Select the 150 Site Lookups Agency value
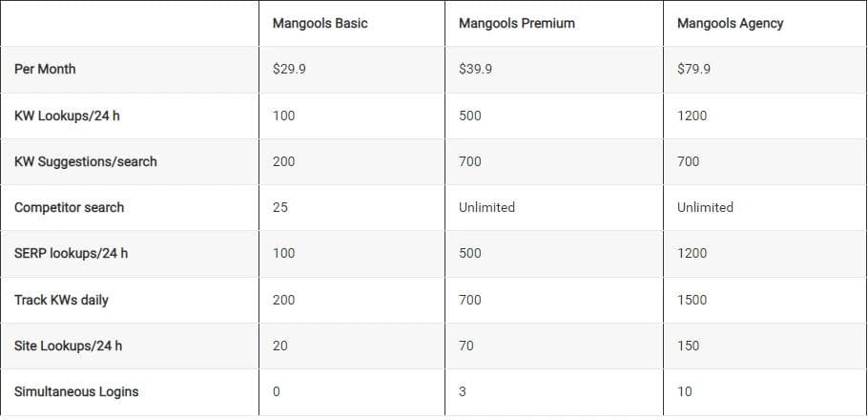Viewport: 868px width, 420px height. click(x=688, y=346)
